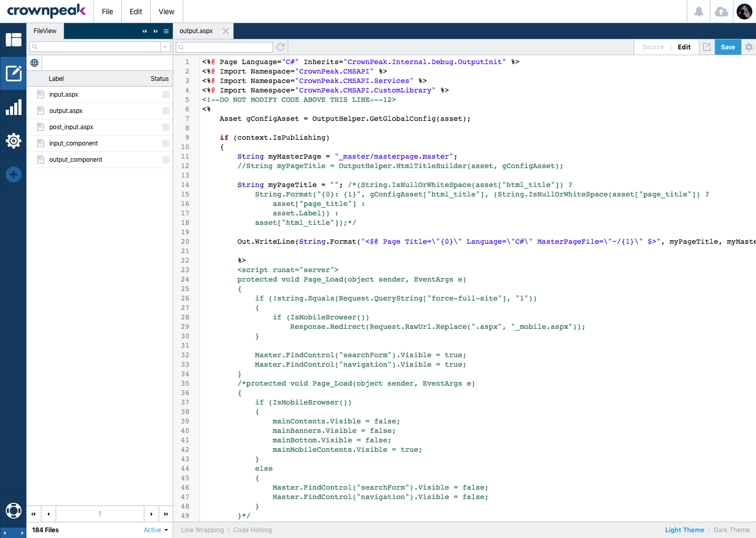Go to first page of file list

point(34,514)
